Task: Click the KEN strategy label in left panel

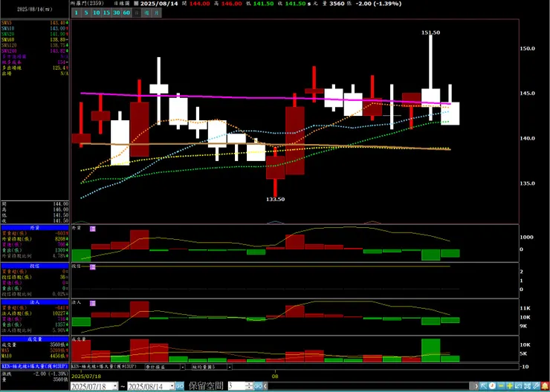Action: pos(35,366)
